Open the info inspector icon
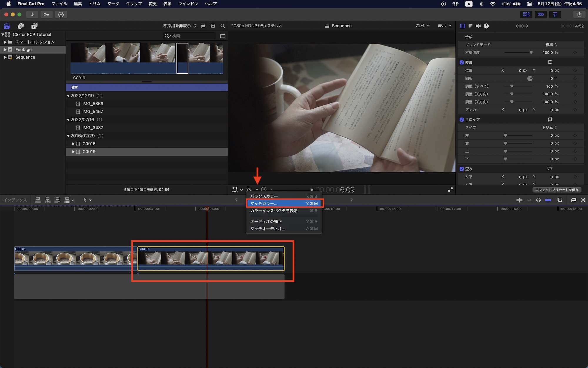This screenshot has width=588, height=368. coord(486,26)
